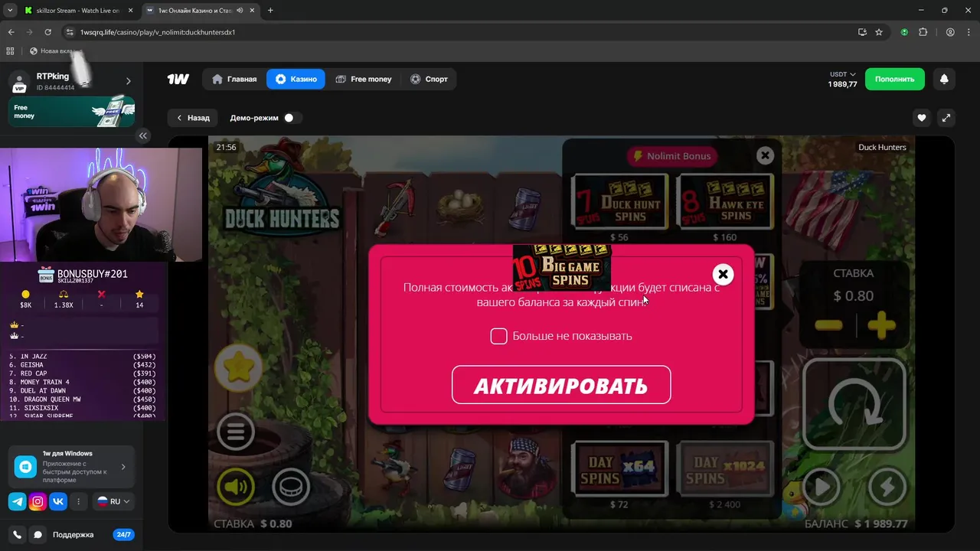Viewport: 980px width, 551px height.
Task: Increase the bet with plus button
Action: pyautogui.click(x=881, y=325)
